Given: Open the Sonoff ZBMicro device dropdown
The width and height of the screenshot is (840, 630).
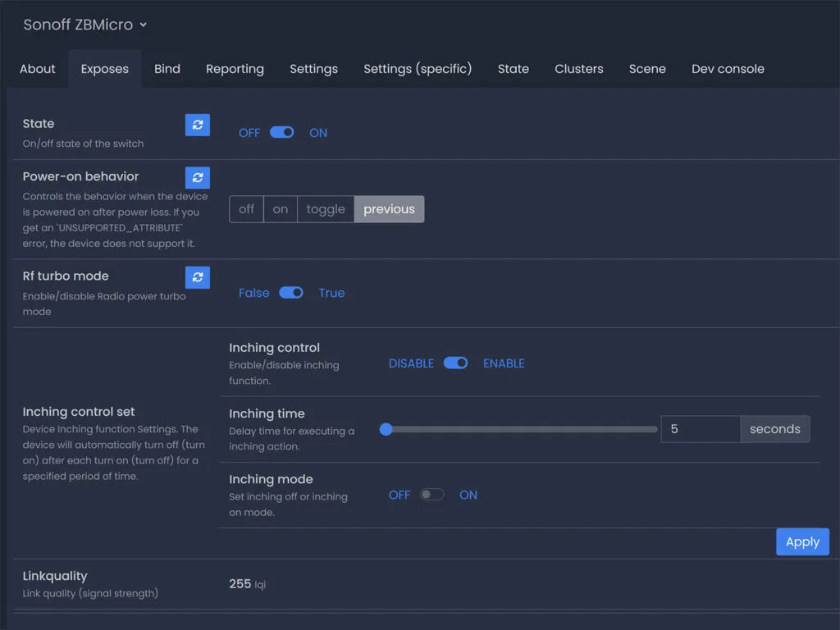Looking at the screenshot, I should point(84,25).
